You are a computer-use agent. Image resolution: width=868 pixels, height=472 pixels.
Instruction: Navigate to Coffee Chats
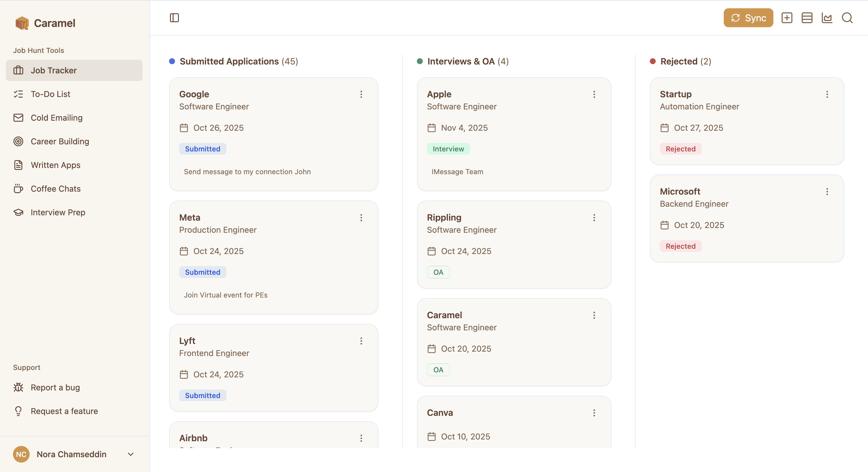pyautogui.click(x=74, y=189)
